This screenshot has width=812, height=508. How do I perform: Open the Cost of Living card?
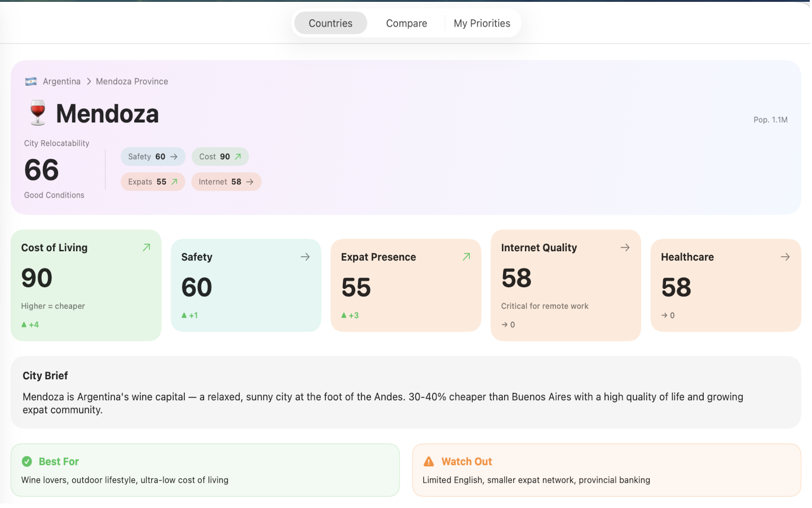[86, 285]
